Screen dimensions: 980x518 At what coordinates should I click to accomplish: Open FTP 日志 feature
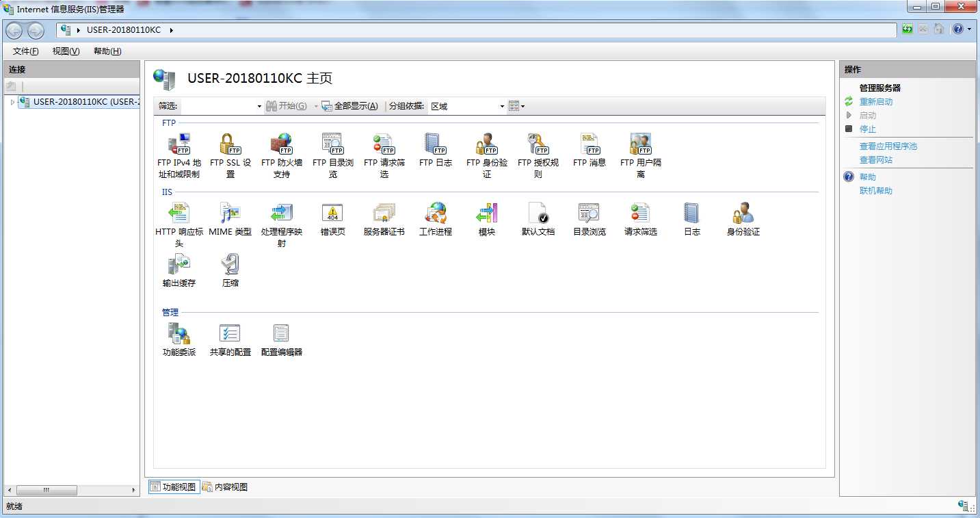pos(436,151)
